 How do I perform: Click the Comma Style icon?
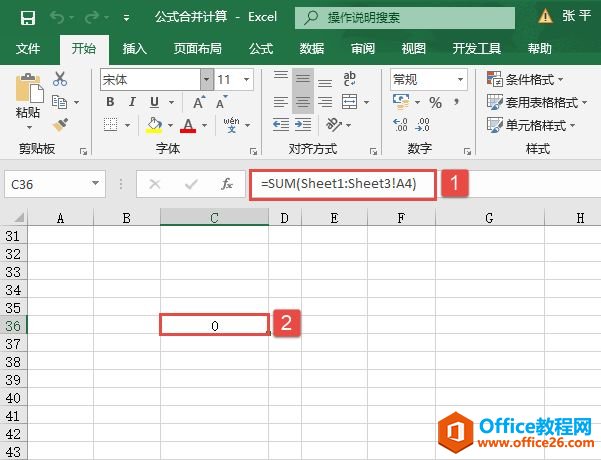click(x=456, y=102)
